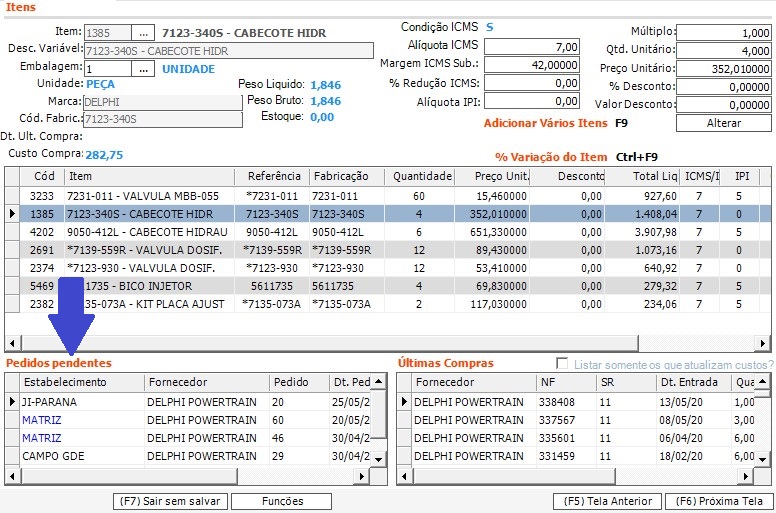Screen dimensions: 776x513
Task: Click the Desc. Variável input field
Action: click(229, 51)
